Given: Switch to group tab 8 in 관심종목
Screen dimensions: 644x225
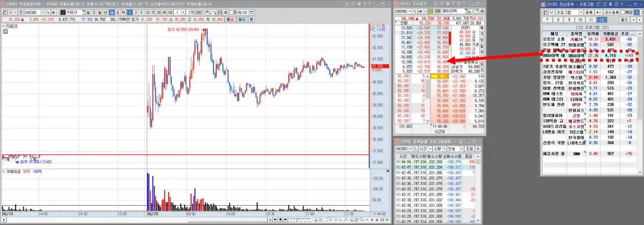Looking at the screenshot, I should pyautogui.click(x=558, y=20).
